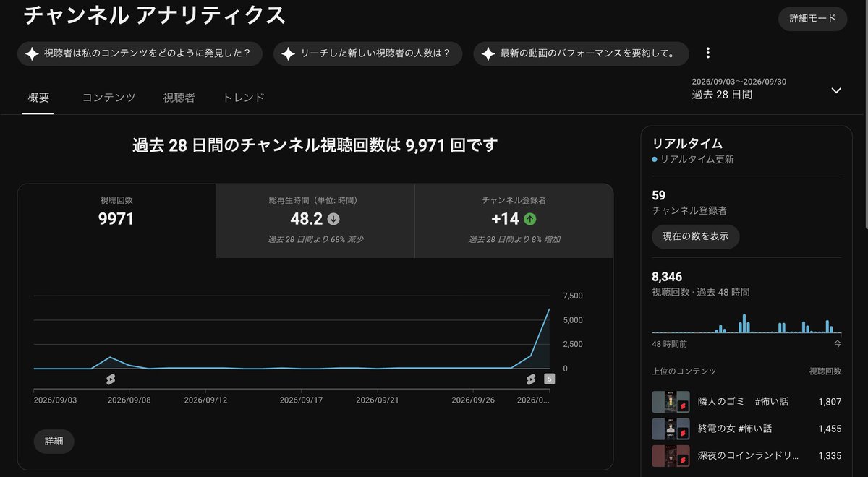The width and height of the screenshot is (868, 477).
Task: Select the チャンネル登録者 +14 metric card
Action: (514, 220)
